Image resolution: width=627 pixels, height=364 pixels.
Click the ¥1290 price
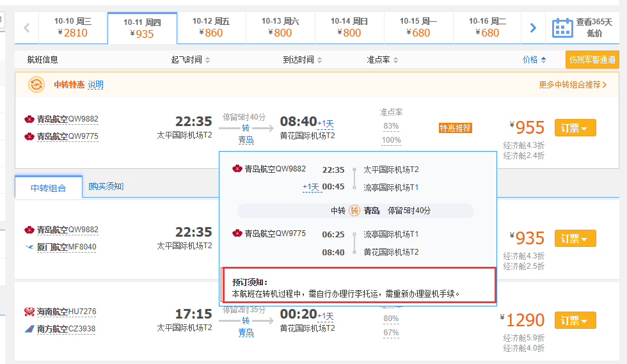click(x=522, y=320)
